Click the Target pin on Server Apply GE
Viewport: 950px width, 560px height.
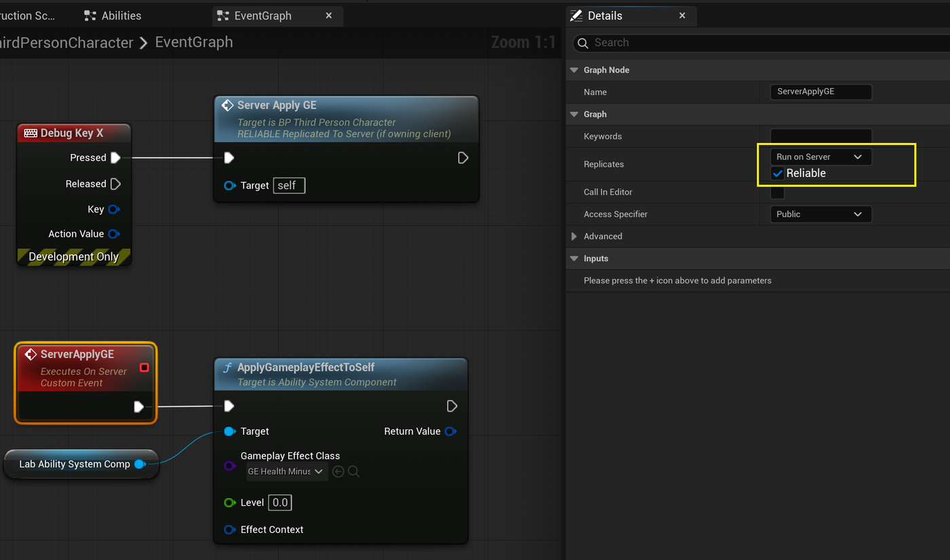(229, 186)
